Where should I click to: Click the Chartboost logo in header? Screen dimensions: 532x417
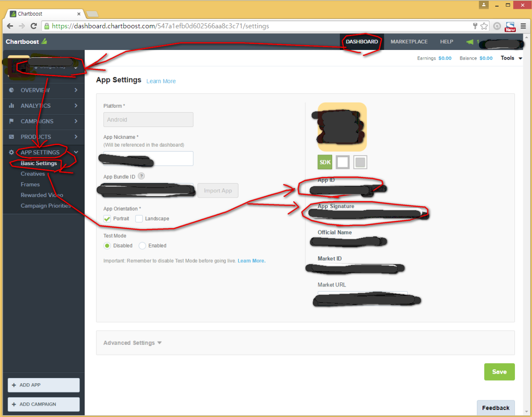(x=26, y=42)
